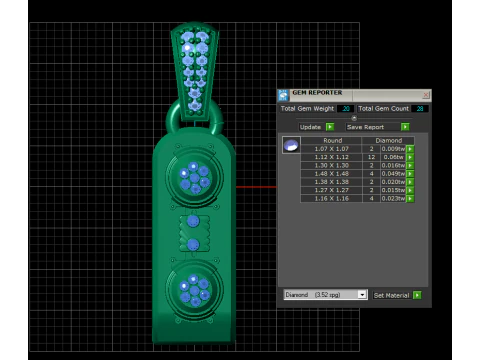
Task: Open the Diamond (3.52 spg) material dropdown
Action: click(x=325, y=295)
